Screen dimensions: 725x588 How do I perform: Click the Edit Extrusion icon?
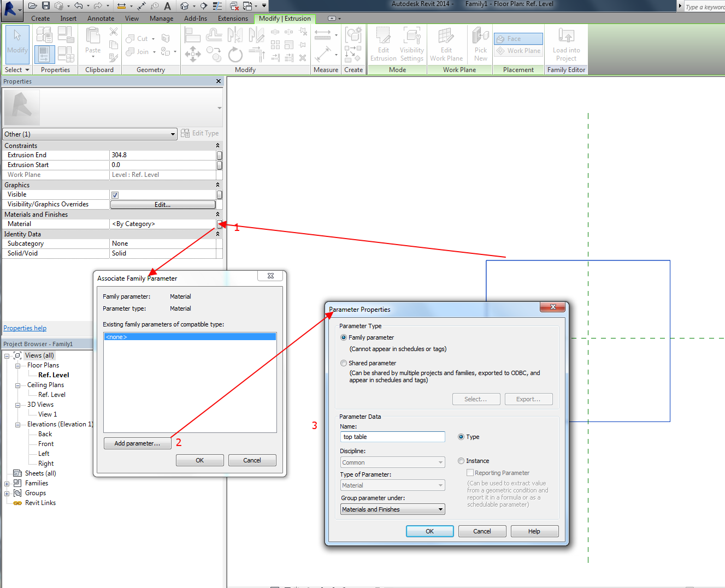pos(384,44)
